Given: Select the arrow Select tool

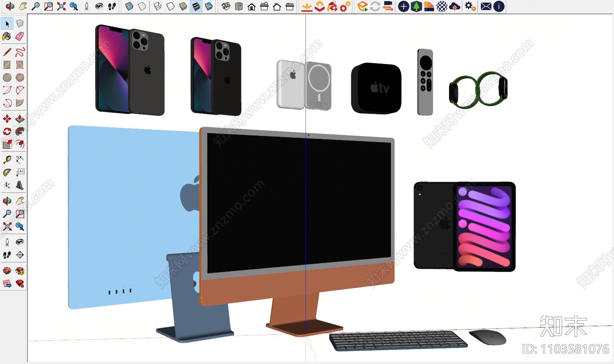Looking at the screenshot, I should [x=7, y=24].
